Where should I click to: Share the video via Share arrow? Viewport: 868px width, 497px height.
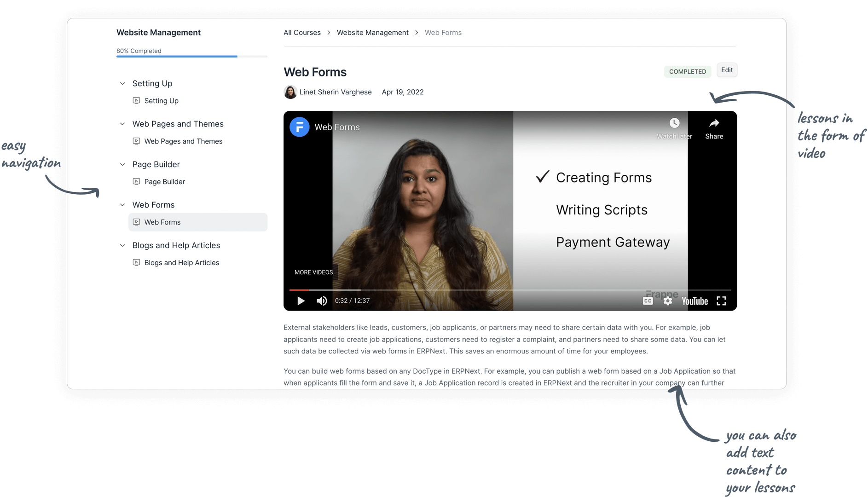coord(714,123)
